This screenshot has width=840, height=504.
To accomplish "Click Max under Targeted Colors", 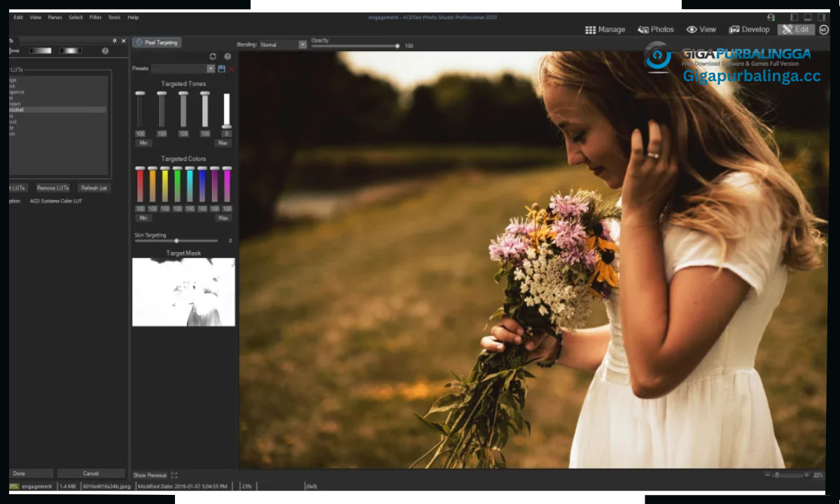I will tap(223, 218).
